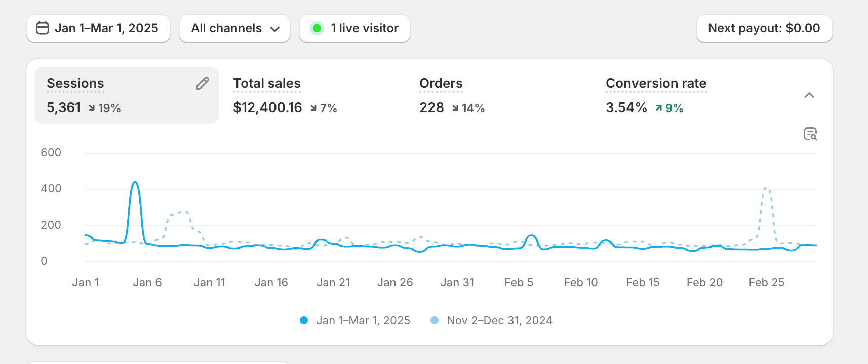
Task: Click the Conversion rate upward trend arrow
Action: (x=658, y=108)
